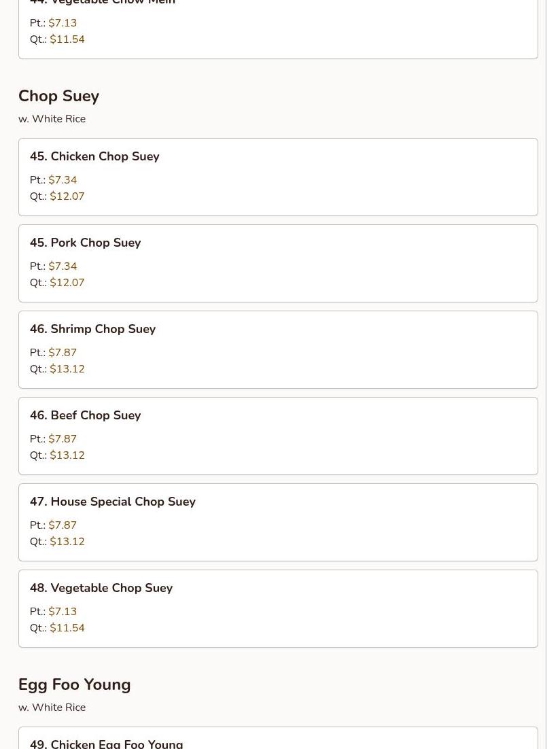Click the Chop Suey section heading
The width and height of the screenshot is (560, 749).
58,96
